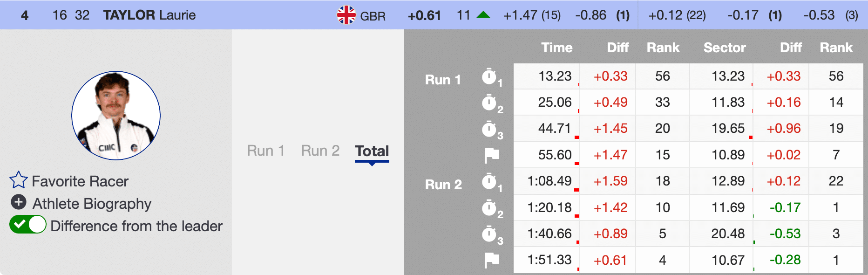The image size is (868, 275).
Task: Click Run 2 second intermediate stopwatch icon
Action: 489,208
